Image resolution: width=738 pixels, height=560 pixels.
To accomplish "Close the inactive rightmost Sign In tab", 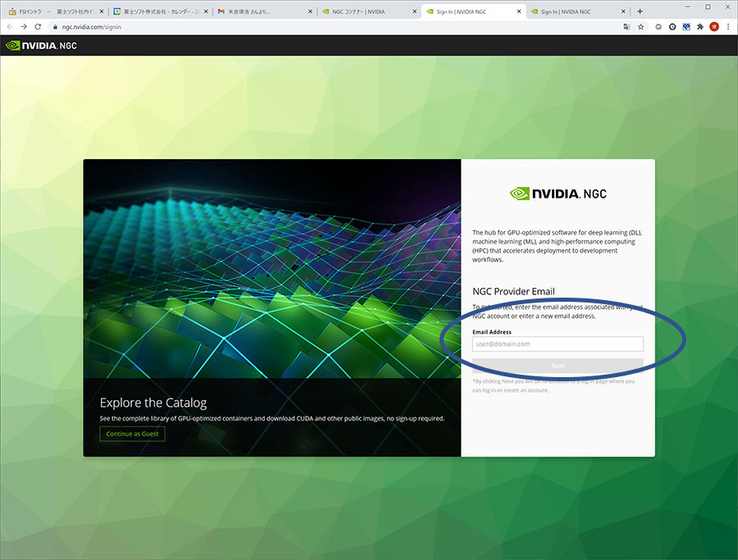I will tap(623, 11).
